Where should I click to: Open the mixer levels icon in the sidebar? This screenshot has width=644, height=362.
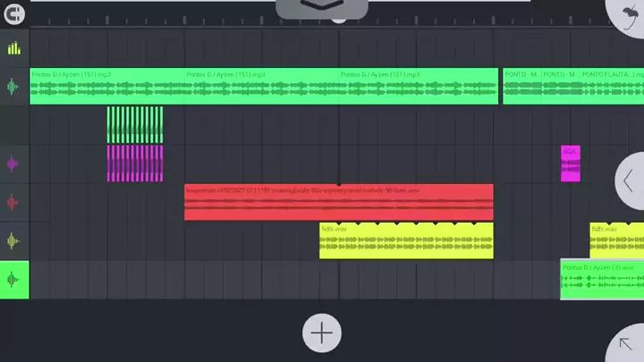click(13, 48)
